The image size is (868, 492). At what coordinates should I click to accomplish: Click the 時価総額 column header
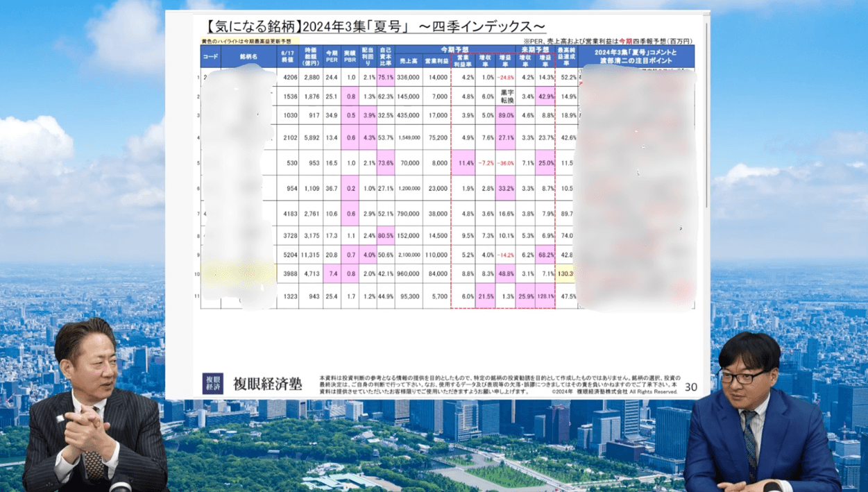[x=312, y=56]
